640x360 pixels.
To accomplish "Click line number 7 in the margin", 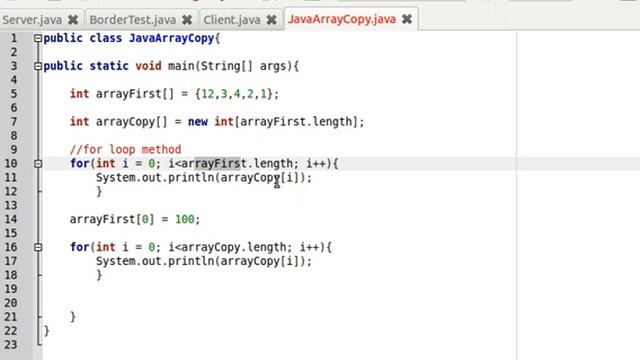I will point(14,122).
